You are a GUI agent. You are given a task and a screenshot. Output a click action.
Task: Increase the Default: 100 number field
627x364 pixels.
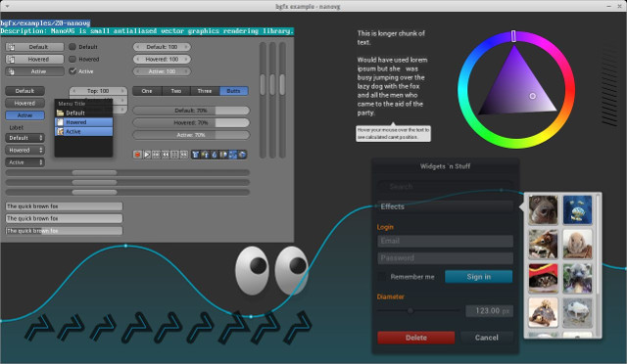186,47
